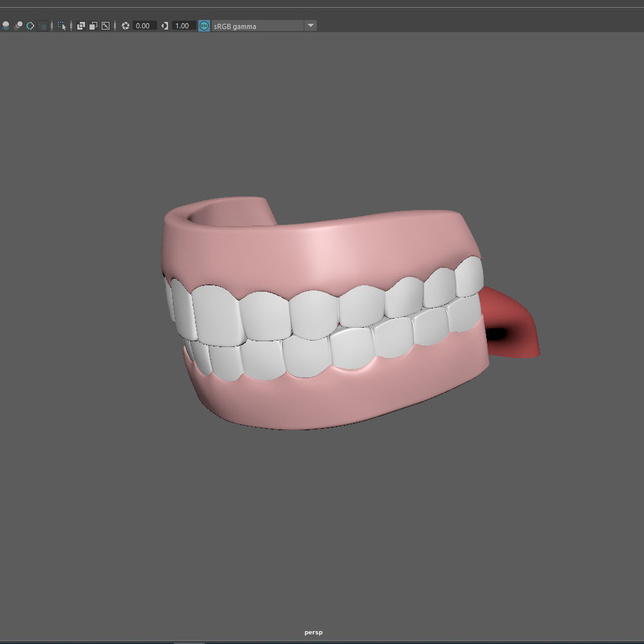This screenshot has height=644, width=644.
Task: Enable screen space ambient occlusion icon
Action: (18, 26)
